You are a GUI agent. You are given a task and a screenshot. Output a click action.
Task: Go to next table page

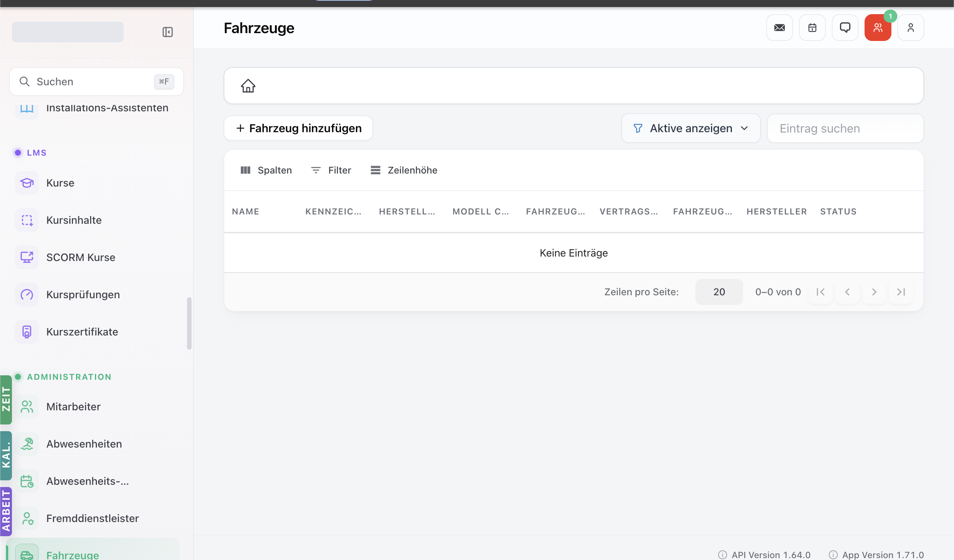click(x=874, y=292)
